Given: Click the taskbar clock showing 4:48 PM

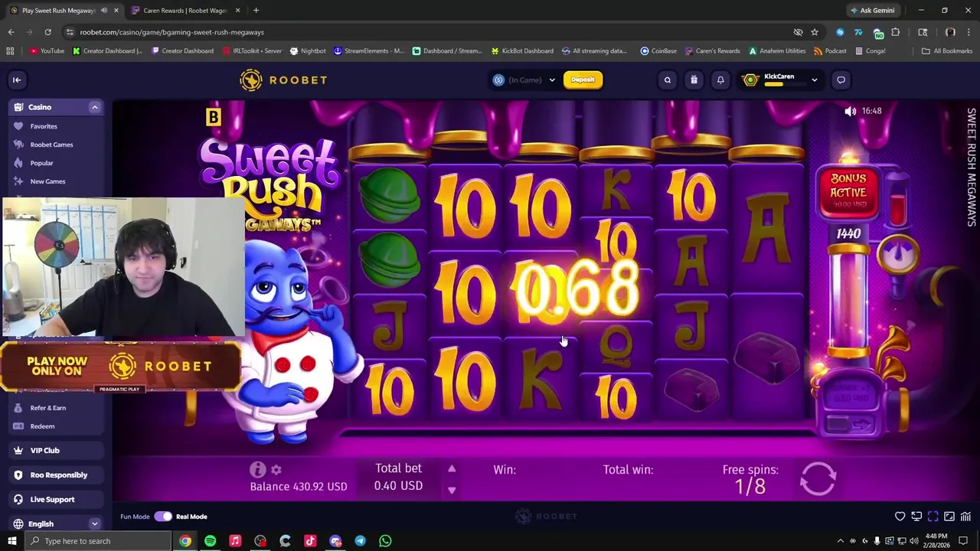Looking at the screenshot, I should click(x=936, y=541).
